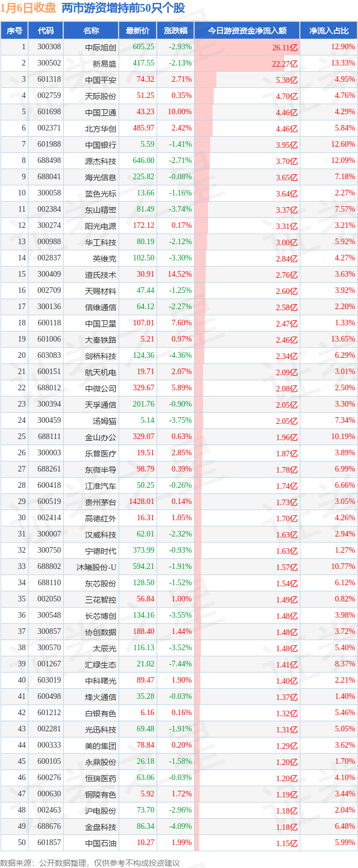
Task: Click 永鼎股份 net inflow 1.20亿
Action: click(286, 762)
